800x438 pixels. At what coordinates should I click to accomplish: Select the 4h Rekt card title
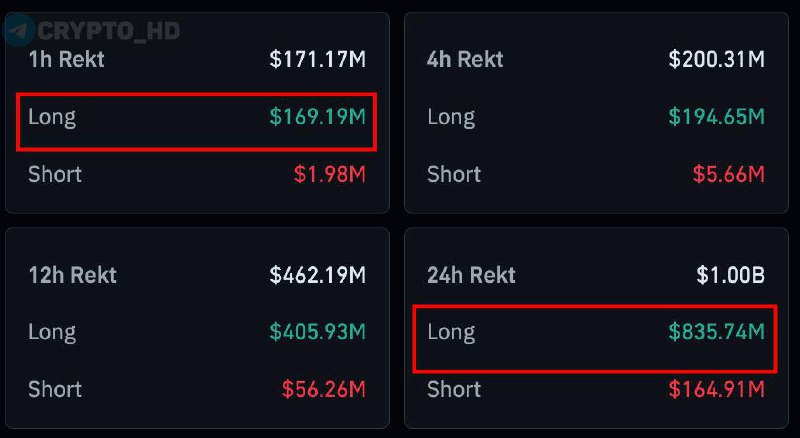(x=466, y=59)
